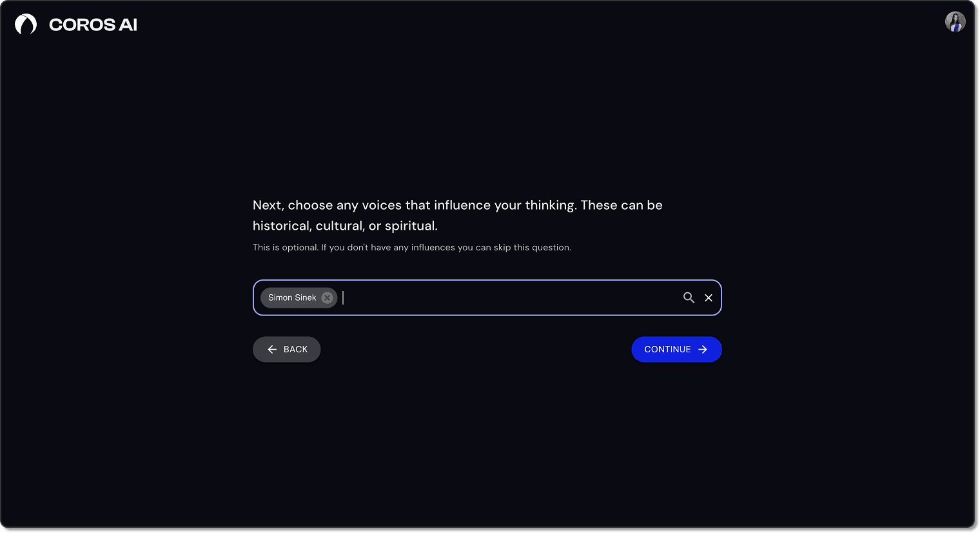The width and height of the screenshot is (980, 533).
Task: Click the COROS AI wordmark
Action: (x=93, y=25)
